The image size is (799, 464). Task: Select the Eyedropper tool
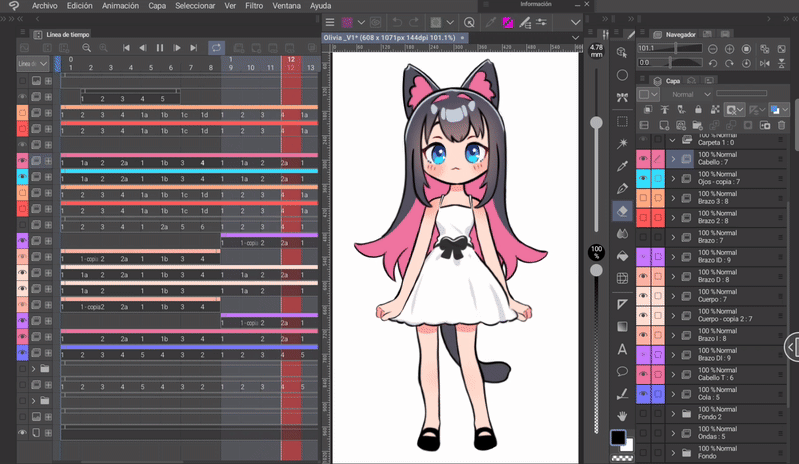(622, 166)
